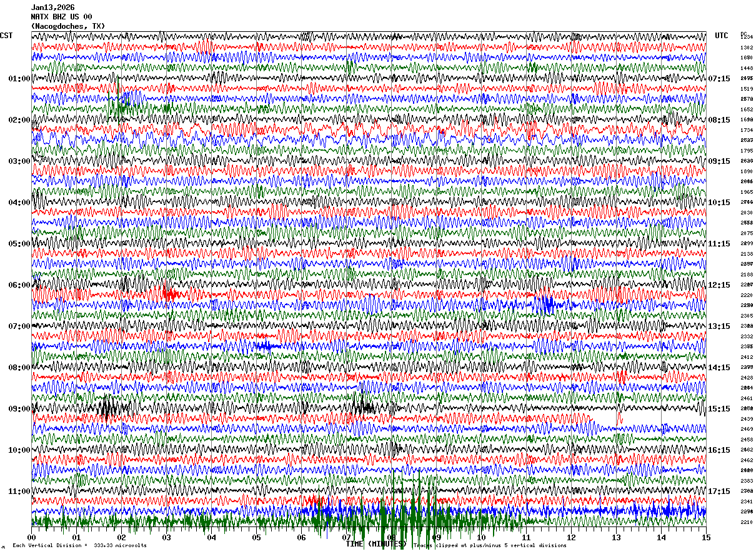This screenshot has width=756, height=554.
Task: Click the DC offset value '2428'
Action: click(x=747, y=378)
